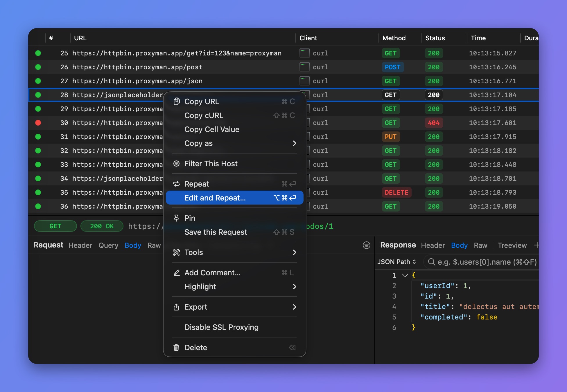567x392 pixels.
Task: Collapse JSON object at line 1
Action: 405,275
